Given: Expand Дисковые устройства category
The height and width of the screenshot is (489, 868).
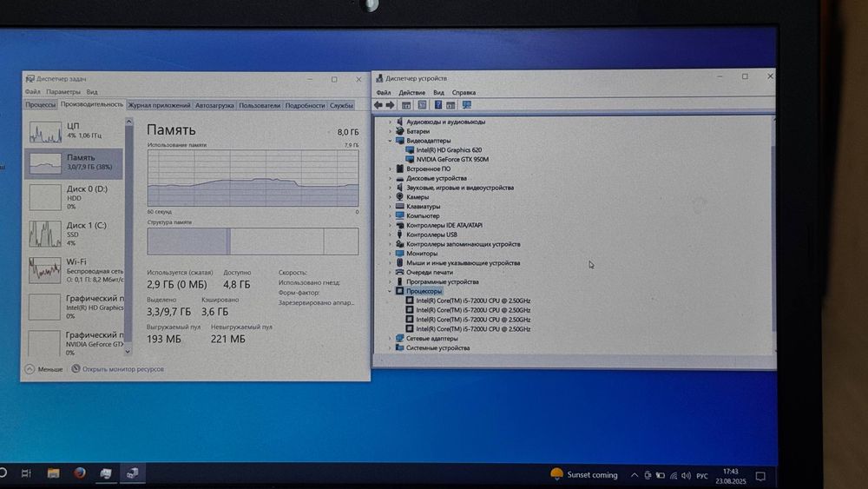Looking at the screenshot, I should 390,178.
